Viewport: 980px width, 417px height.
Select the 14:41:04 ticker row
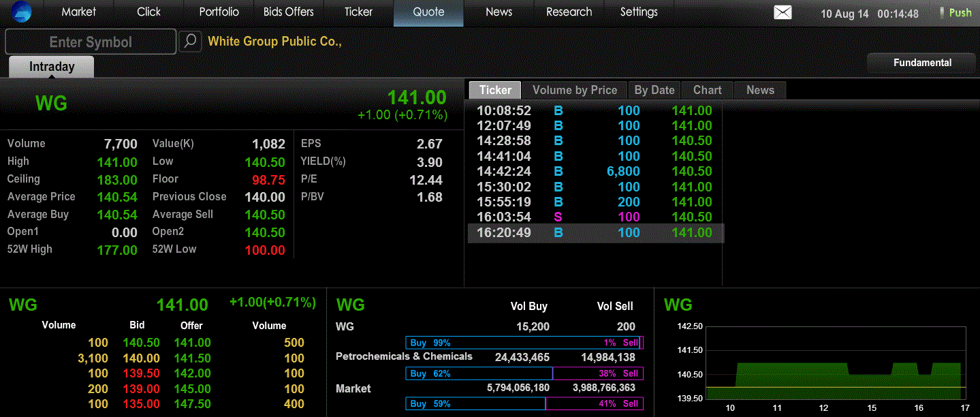point(595,156)
